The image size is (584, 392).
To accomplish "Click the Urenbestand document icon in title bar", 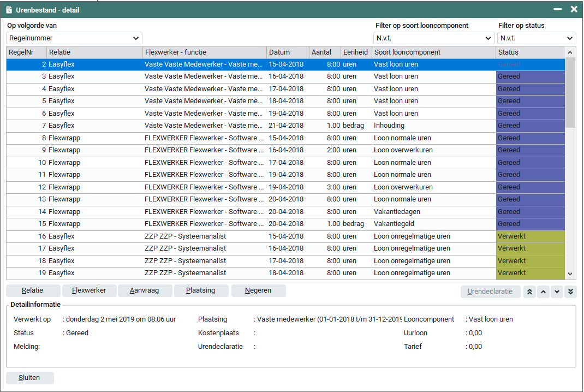I will [x=9, y=9].
